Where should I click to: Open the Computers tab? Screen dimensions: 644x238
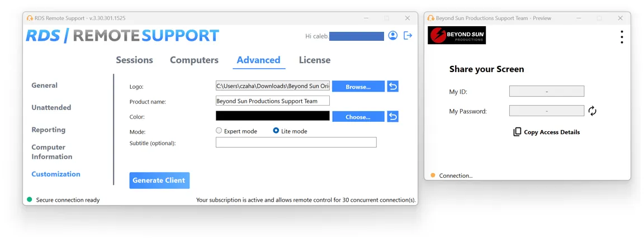[x=194, y=60]
